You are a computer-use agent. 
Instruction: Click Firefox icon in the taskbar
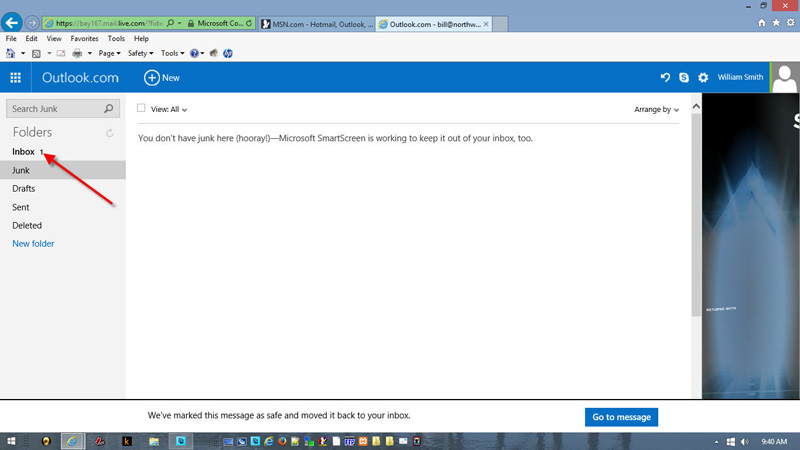pyautogui.click(x=282, y=441)
